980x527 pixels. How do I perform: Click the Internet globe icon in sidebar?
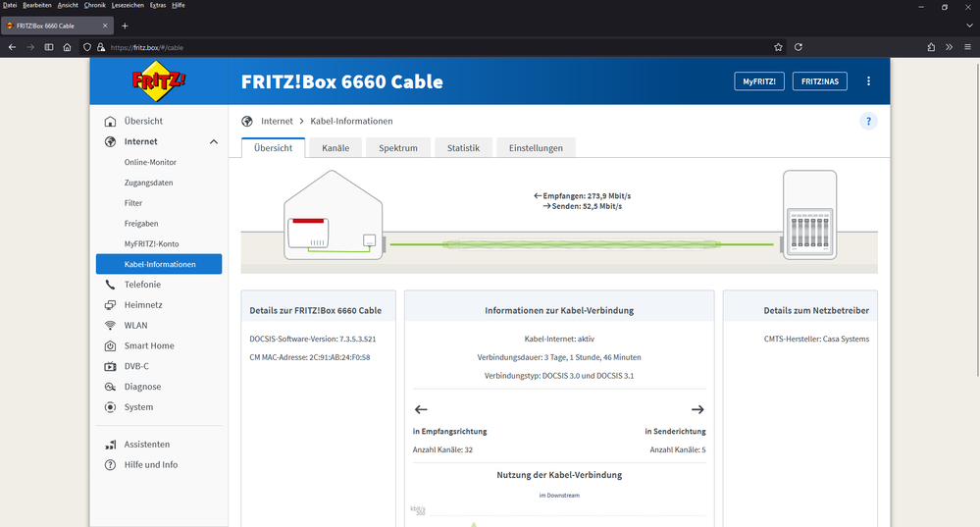click(110, 141)
